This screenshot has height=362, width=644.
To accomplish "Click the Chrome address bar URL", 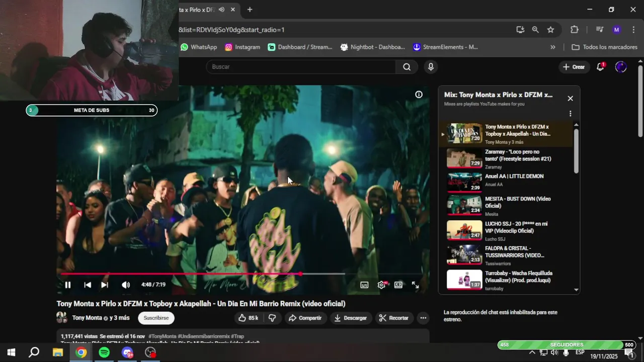I will click(231, 30).
